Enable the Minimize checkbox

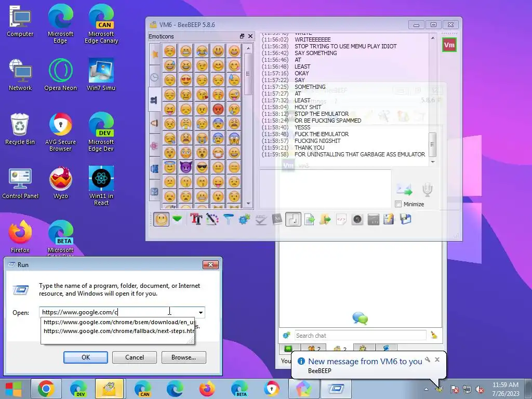[398, 204]
